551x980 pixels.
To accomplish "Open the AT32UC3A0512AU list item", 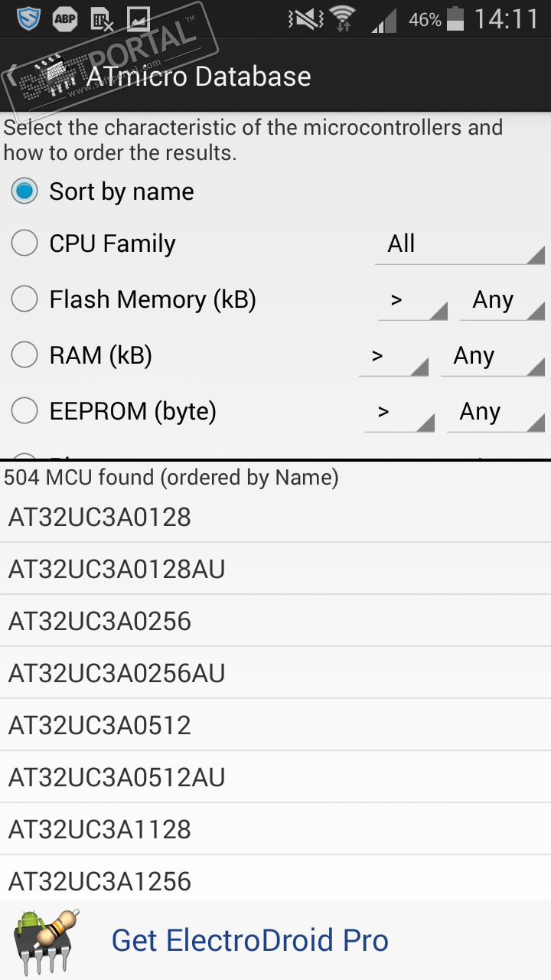I will tap(275, 777).
